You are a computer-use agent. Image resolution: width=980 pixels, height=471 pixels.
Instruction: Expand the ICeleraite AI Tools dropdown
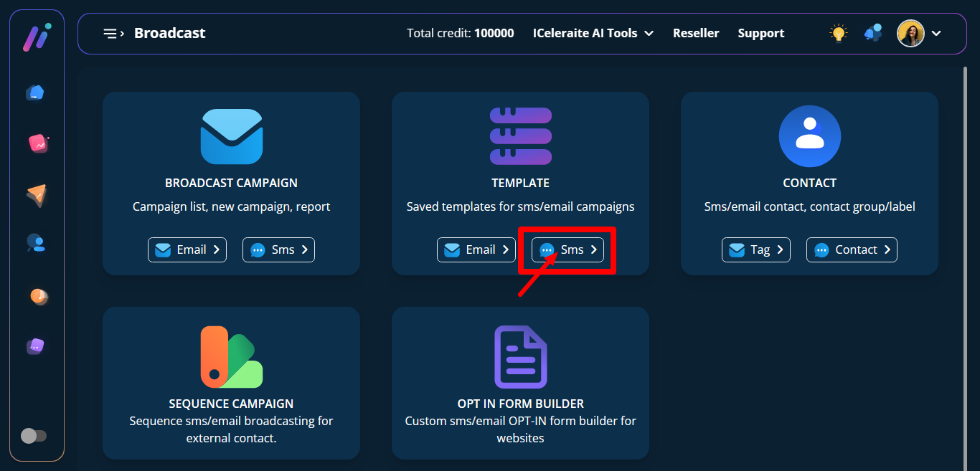point(593,33)
